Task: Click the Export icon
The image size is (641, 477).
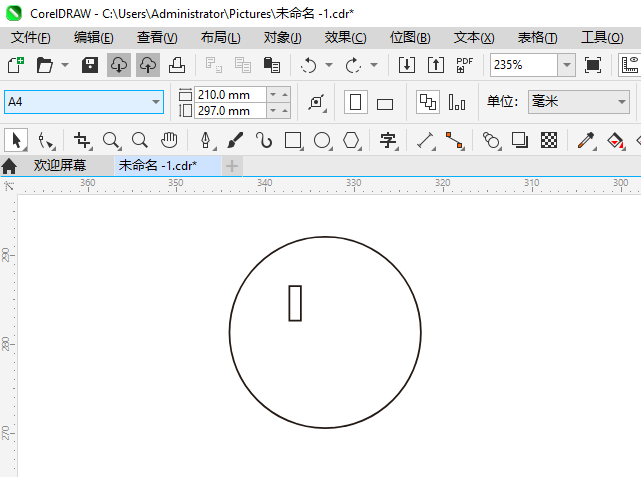Action: coord(436,65)
